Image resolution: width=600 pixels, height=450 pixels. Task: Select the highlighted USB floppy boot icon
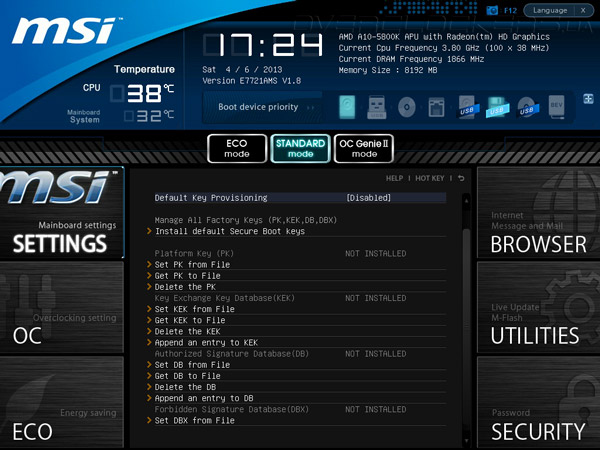coord(497,107)
